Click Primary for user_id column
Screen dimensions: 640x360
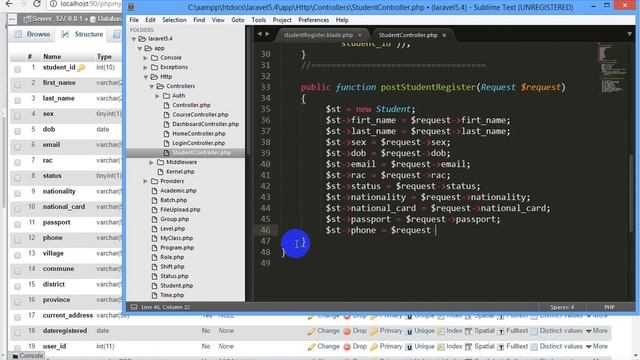(386, 347)
